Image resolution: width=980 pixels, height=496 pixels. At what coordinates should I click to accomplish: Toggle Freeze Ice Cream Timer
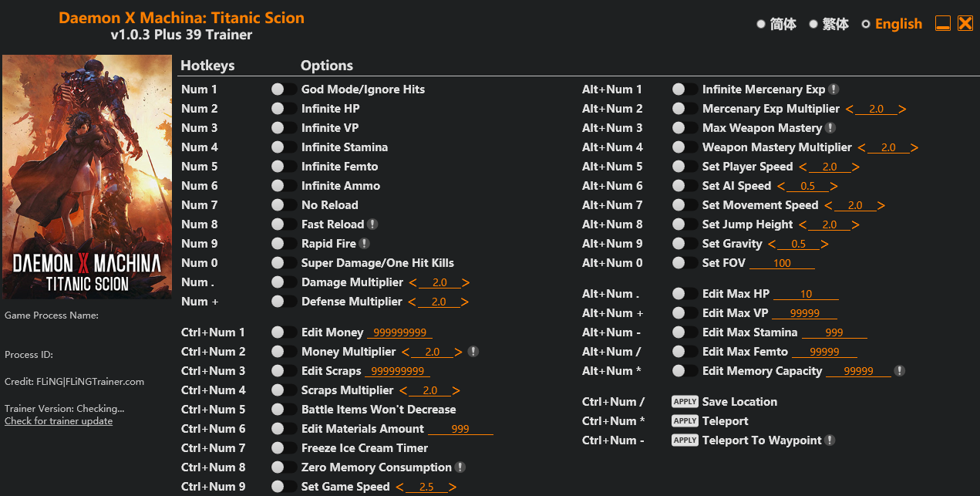[x=284, y=448]
